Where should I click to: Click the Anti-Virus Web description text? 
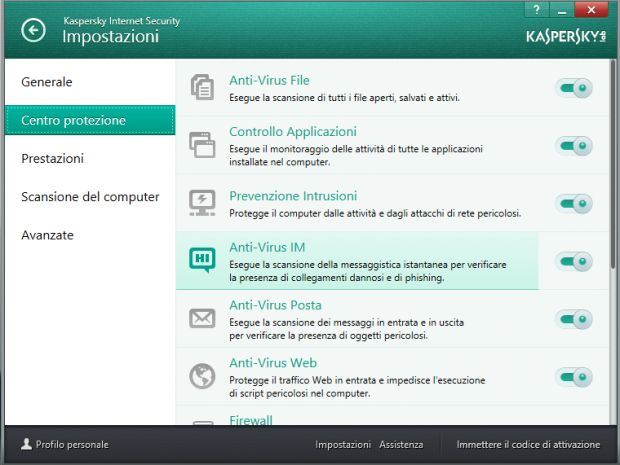click(x=357, y=386)
